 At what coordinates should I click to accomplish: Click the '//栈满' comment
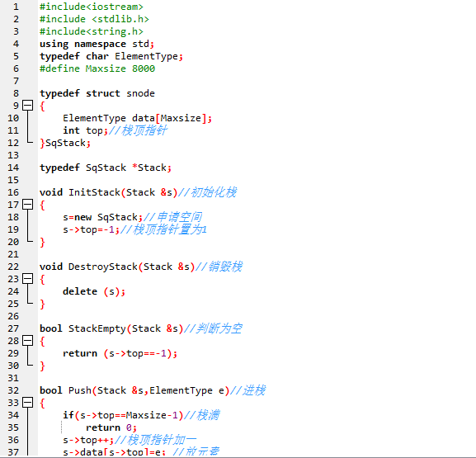click(201, 415)
